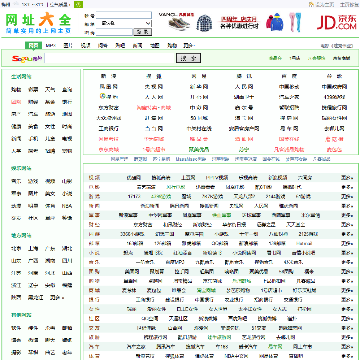Click the home icon beside 设为主页

click(x=311, y=4)
